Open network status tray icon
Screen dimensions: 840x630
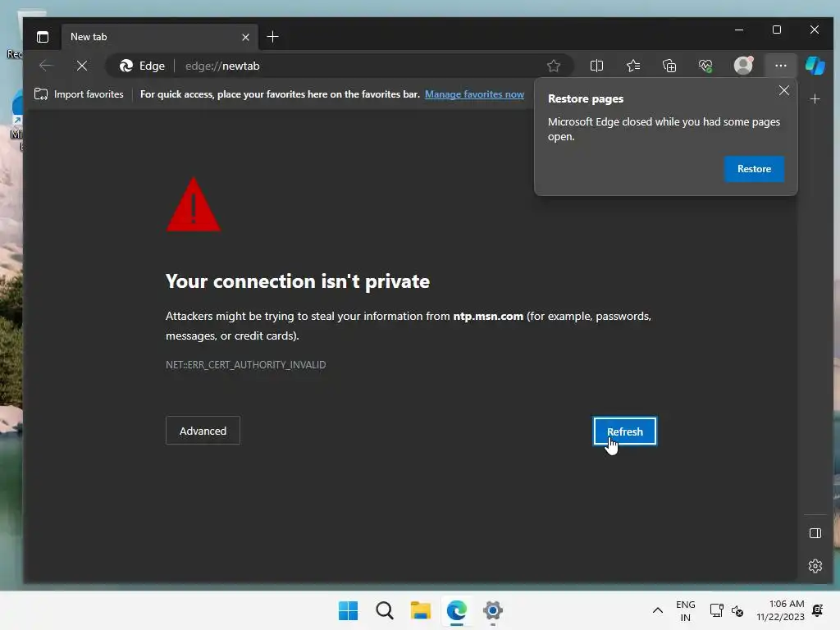point(716,610)
